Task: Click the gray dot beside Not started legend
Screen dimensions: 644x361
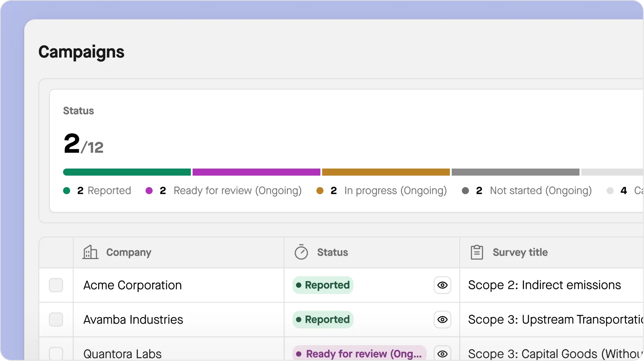Action: pyautogui.click(x=466, y=191)
